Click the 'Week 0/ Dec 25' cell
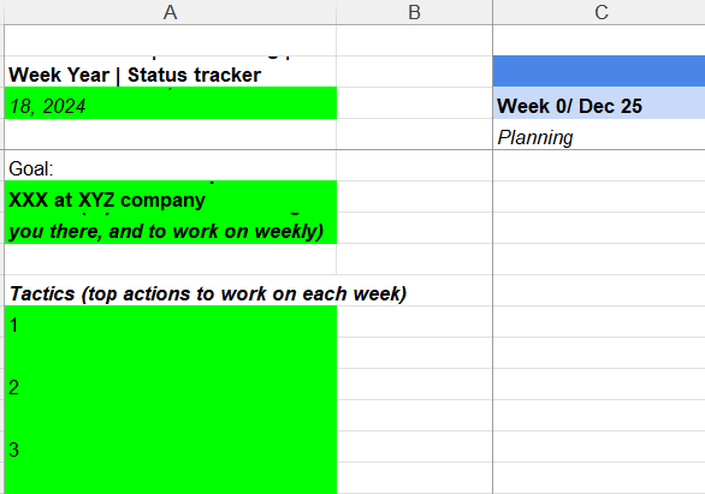The width and height of the screenshot is (705, 494). pos(599,103)
